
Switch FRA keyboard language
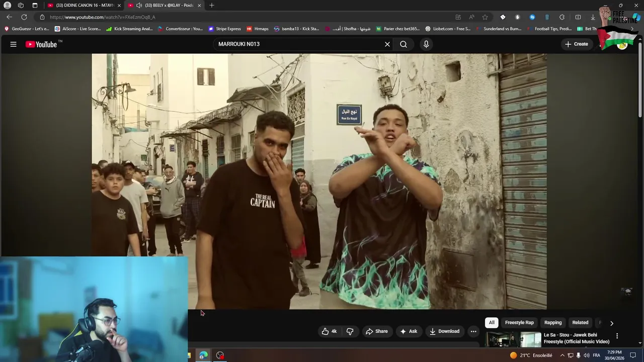point(596,355)
